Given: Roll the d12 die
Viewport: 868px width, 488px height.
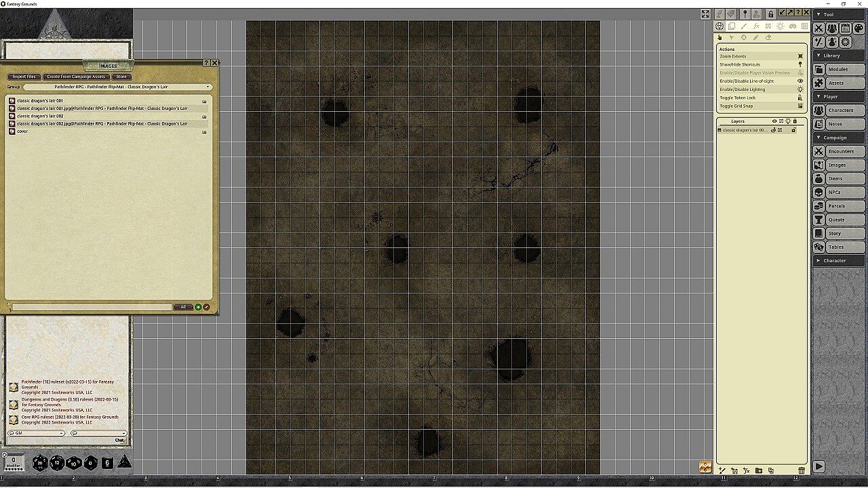Looking at the screenshot, I should pyautogui.click(x=57, y=463).
